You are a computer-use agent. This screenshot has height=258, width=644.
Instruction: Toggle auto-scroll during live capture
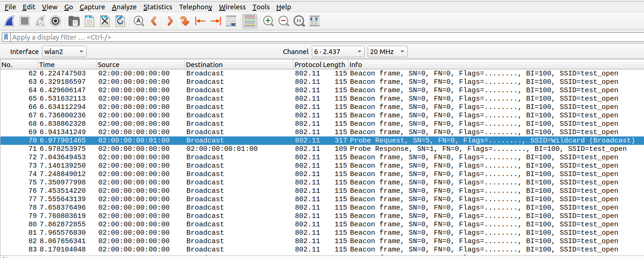pos(231,21)
